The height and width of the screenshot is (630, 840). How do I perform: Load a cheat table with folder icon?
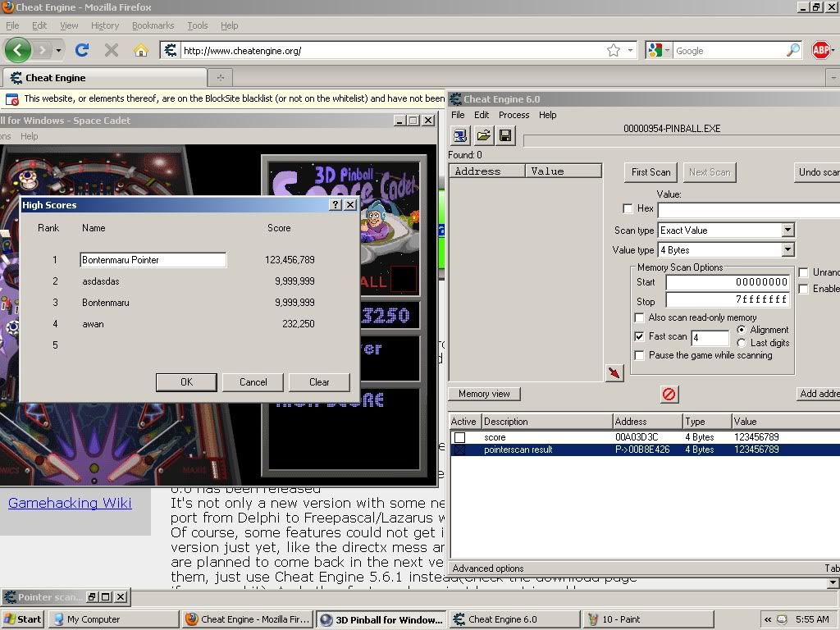coord(483,135)
